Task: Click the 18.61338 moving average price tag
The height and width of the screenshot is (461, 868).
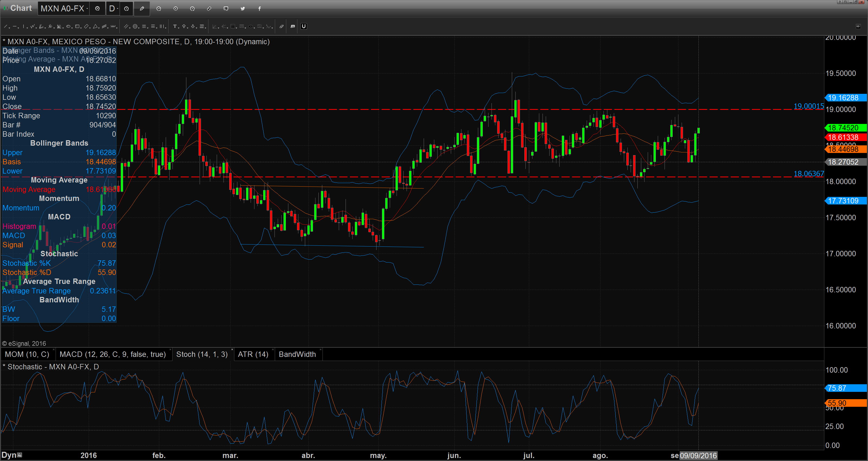Action: 846,137
